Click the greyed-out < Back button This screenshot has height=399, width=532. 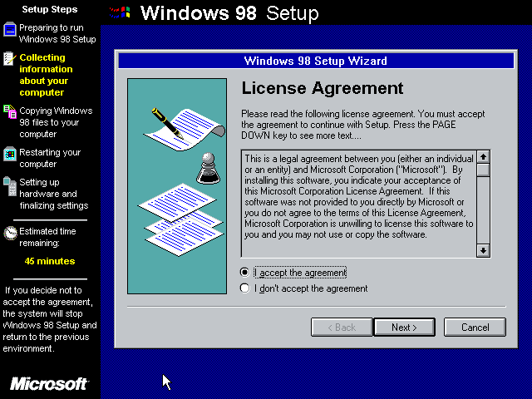point(342,328)
